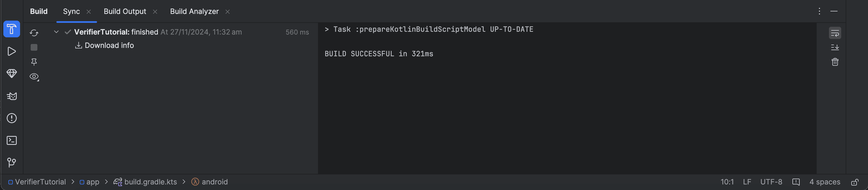The width and height of the screenshot is (868, 190).
Task: Open the three-dot panel options menu
Action: (819, 11)
